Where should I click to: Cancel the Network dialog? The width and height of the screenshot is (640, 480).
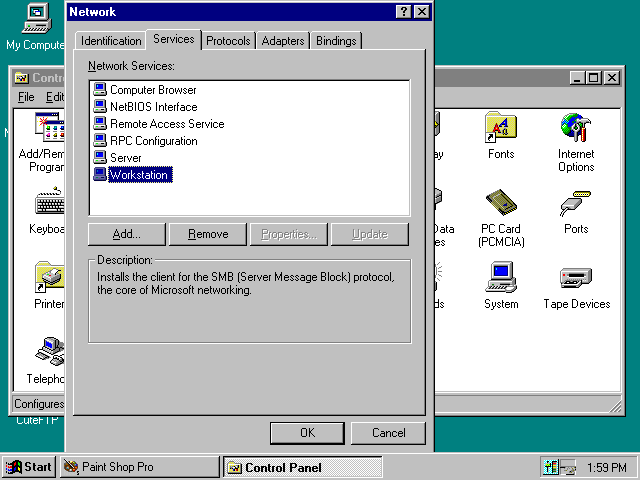388,433
